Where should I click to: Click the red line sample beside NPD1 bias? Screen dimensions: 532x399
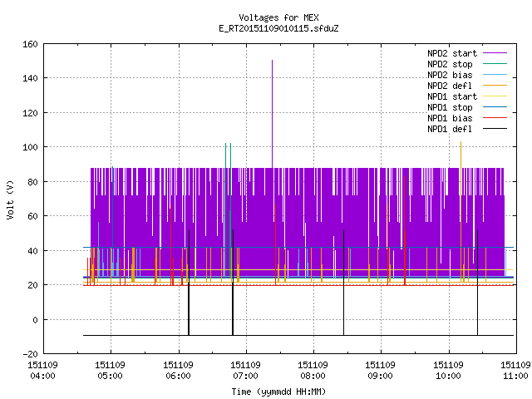[495, 118]
